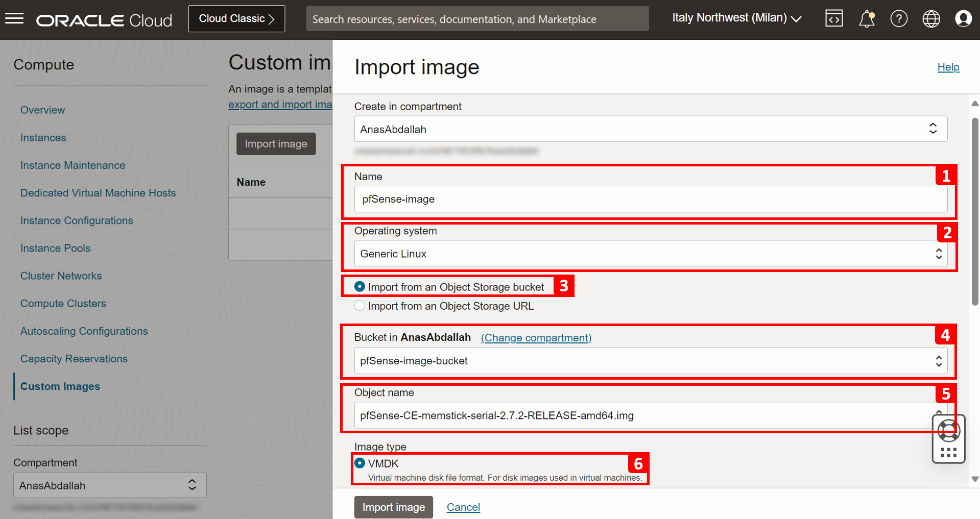Screen dimensions: 980x519
Task: Select the VMDK image type
Action: click(360, 463)
